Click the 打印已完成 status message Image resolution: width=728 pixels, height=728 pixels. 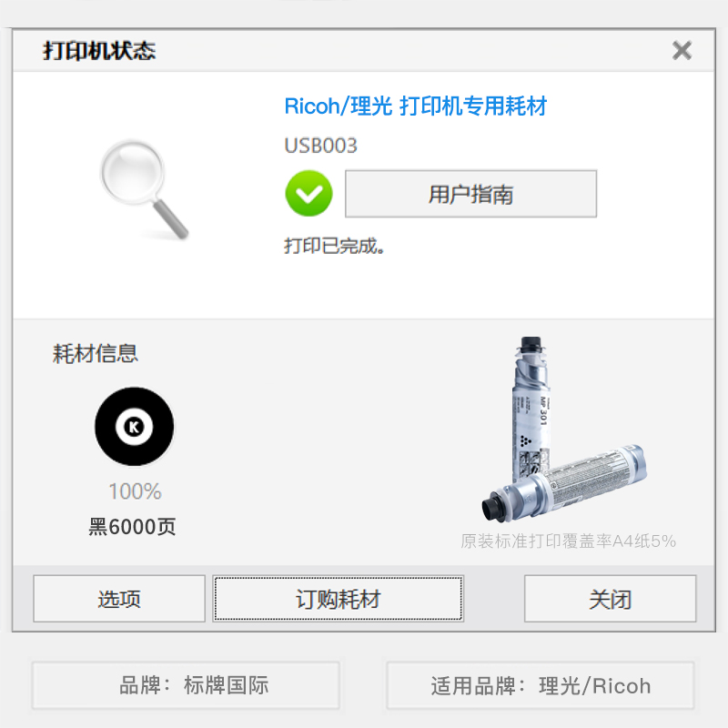coord(334,246)
